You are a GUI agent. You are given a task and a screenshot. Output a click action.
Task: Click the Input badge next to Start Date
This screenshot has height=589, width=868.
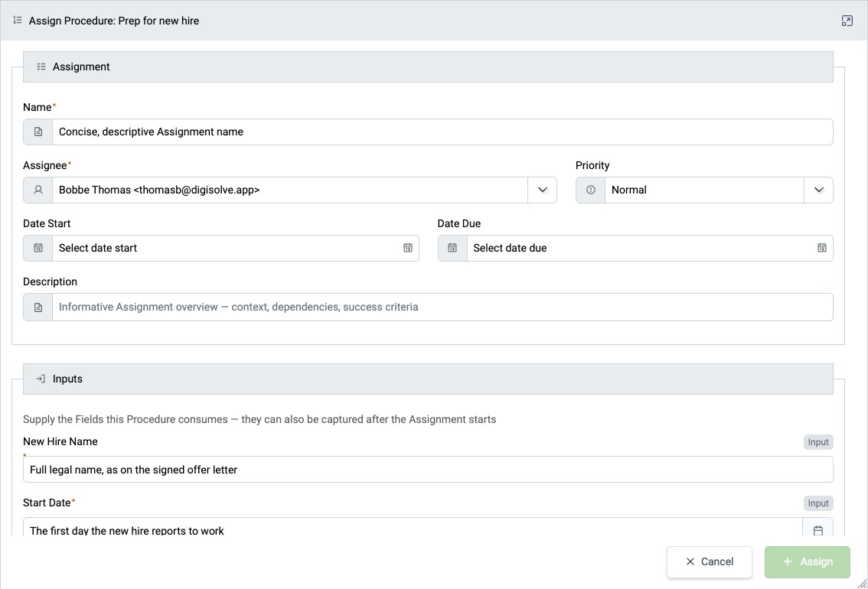(x=818, y=503)
